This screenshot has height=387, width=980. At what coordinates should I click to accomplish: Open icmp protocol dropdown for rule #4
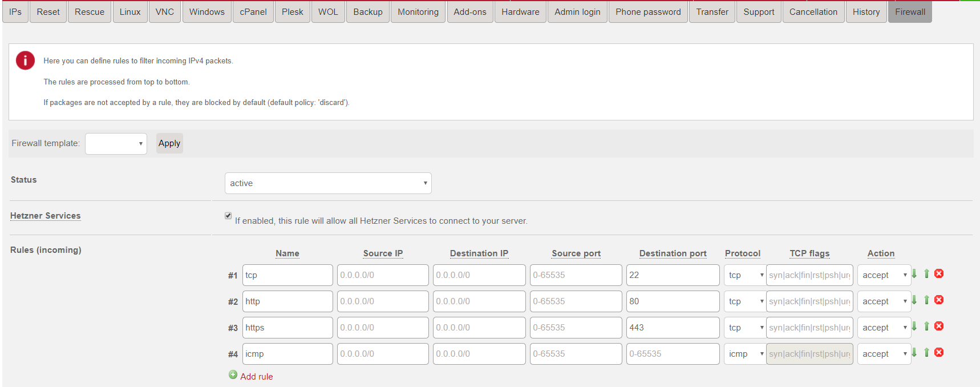pos(745,354)
